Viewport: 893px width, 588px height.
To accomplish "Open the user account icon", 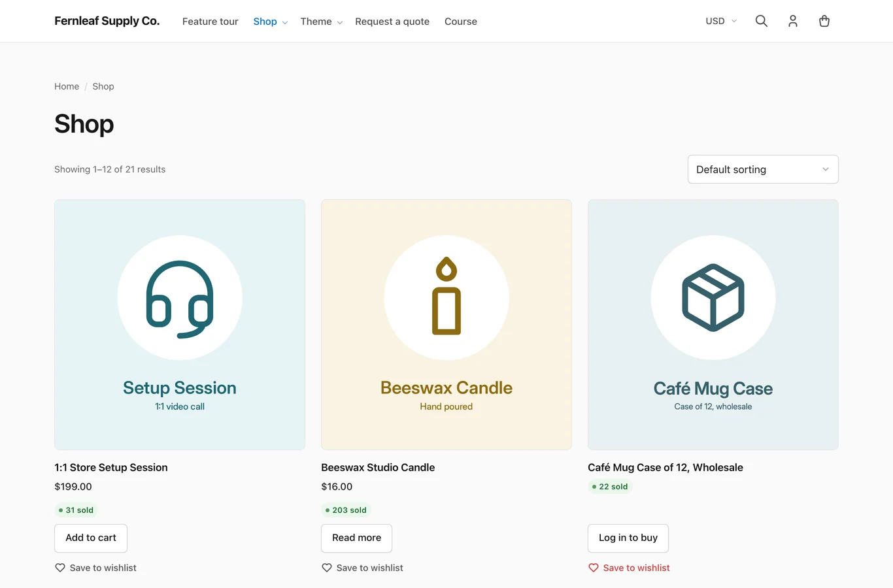I will (793, 21).
